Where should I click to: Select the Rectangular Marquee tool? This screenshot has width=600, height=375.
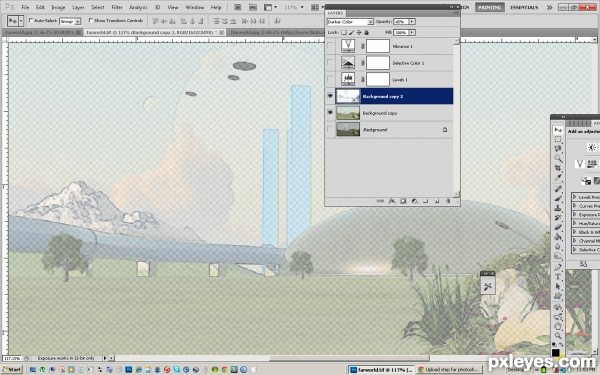coord(558,139)
